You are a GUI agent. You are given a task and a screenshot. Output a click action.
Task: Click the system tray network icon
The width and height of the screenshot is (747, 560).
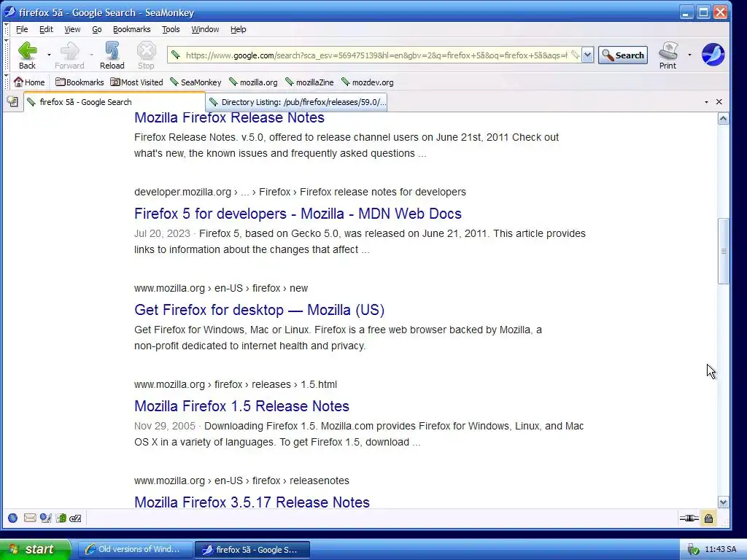(x=693, y=550)
